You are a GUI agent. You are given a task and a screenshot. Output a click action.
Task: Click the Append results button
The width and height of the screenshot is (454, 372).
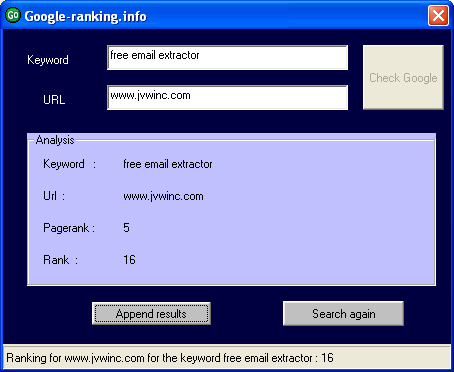click(151, 313)
